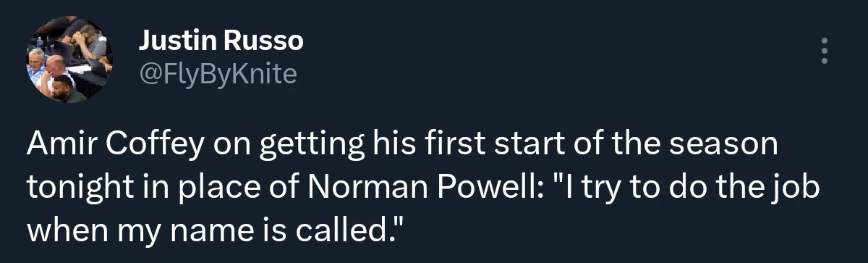
Task: Select the name Amir Coffey in the tweet
Action: click(x=116, y=145)
